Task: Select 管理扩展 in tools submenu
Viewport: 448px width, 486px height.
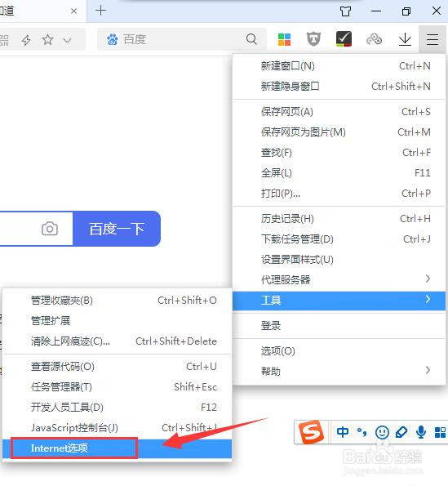Action: [x=117, y=320]
